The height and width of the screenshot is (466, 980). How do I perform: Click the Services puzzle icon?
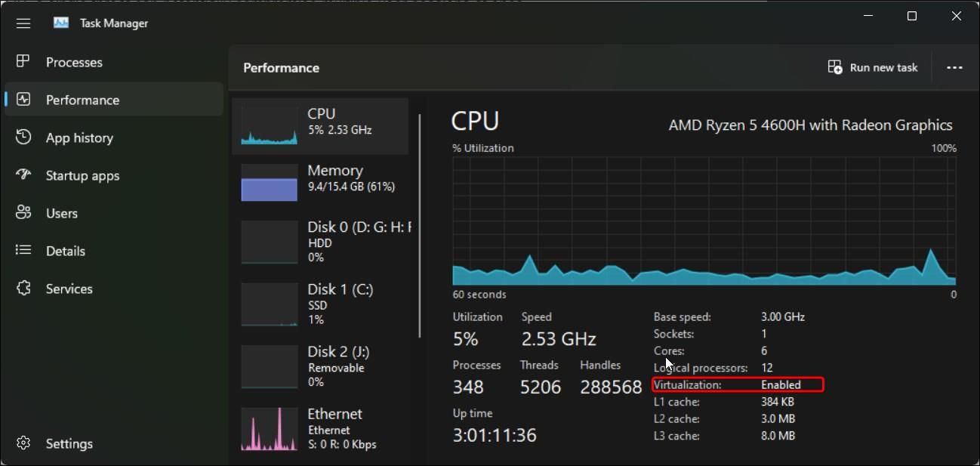[x=23, y=288]
